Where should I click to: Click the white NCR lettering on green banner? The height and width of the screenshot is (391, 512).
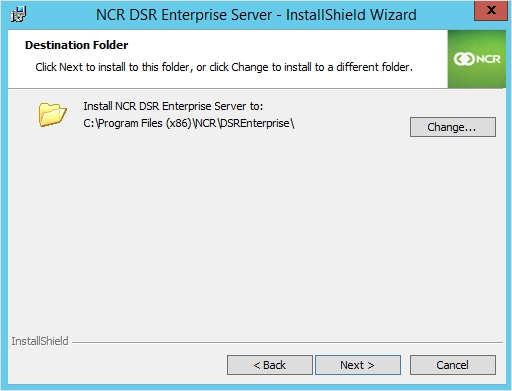coord(488,59)
